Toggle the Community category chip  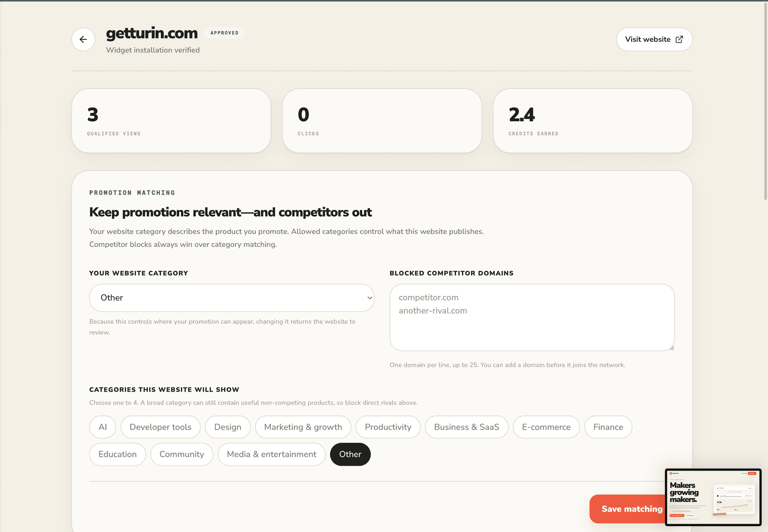(182, 454)
